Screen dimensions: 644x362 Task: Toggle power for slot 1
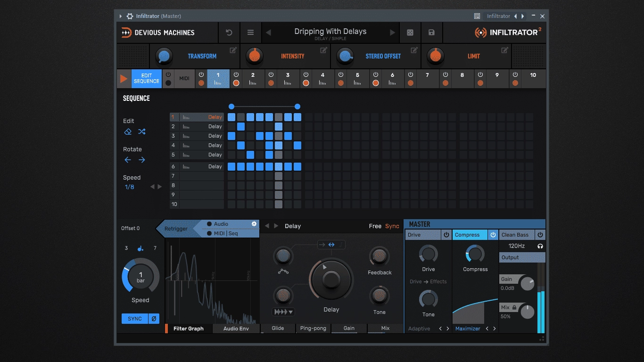[201, 74]
